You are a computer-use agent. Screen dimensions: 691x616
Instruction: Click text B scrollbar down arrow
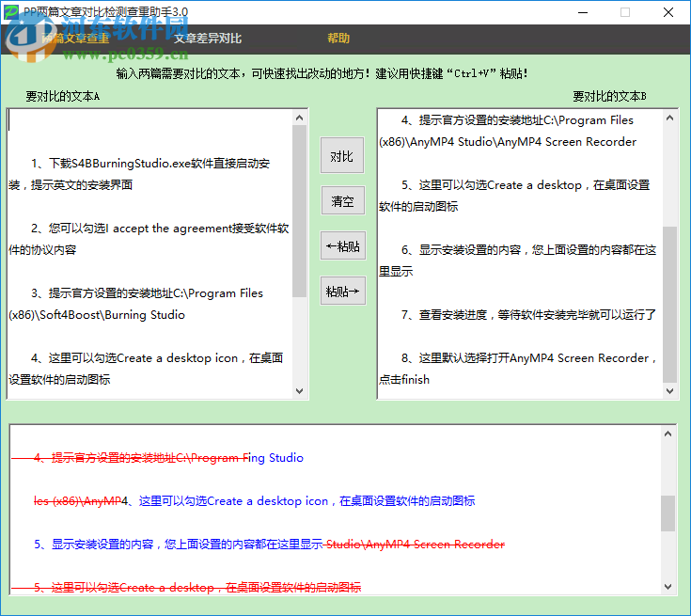click(x=669, y=390)
